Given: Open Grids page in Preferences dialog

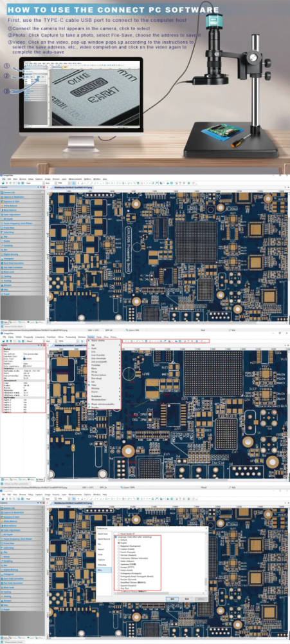Looking at the screenshot, I should (x=104, y=554).
